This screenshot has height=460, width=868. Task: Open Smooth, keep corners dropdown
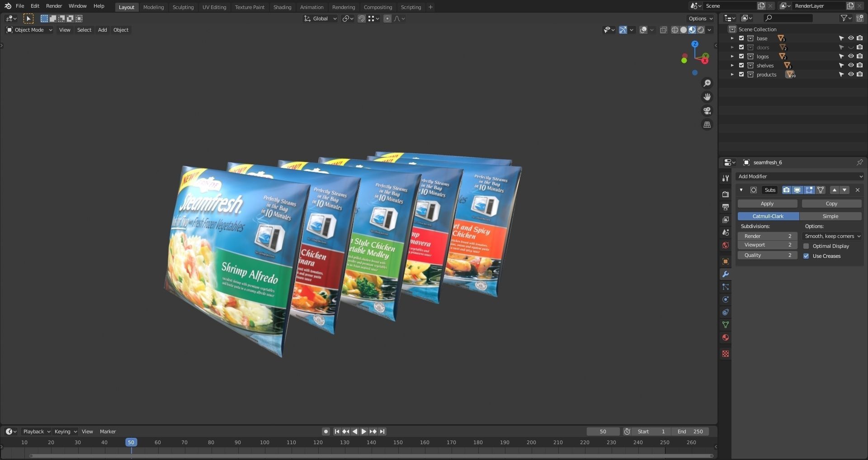click(x=832, y=236)
